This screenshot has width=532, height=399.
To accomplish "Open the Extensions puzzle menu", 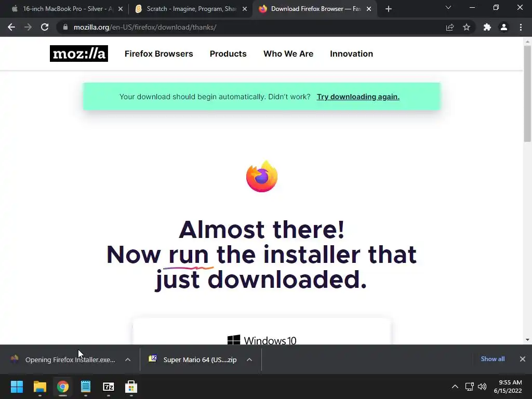I will point(487,27).
